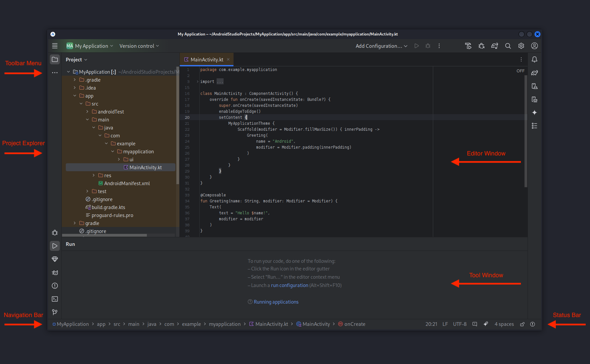Open the Project tool window folder icon

coord(55,59)
